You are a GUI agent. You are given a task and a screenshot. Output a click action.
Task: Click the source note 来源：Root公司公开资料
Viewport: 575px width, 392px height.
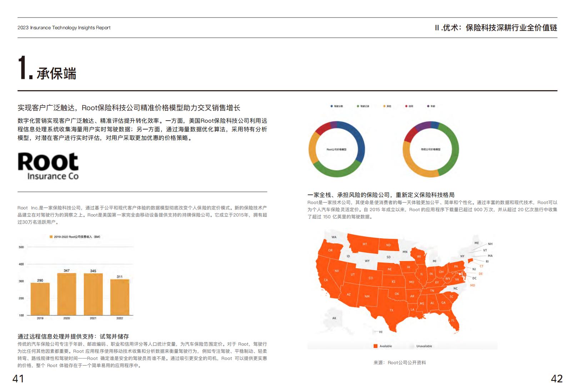[x=400, y=362]
